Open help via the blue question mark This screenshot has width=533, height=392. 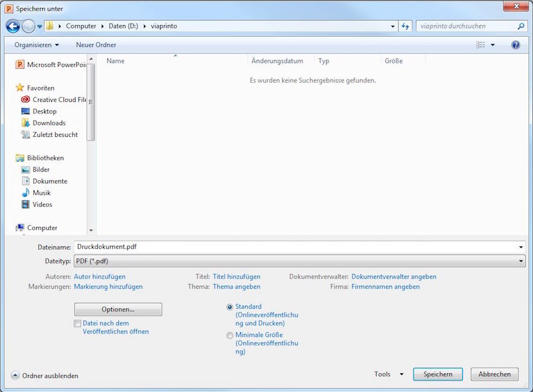[x=515, y=45]
